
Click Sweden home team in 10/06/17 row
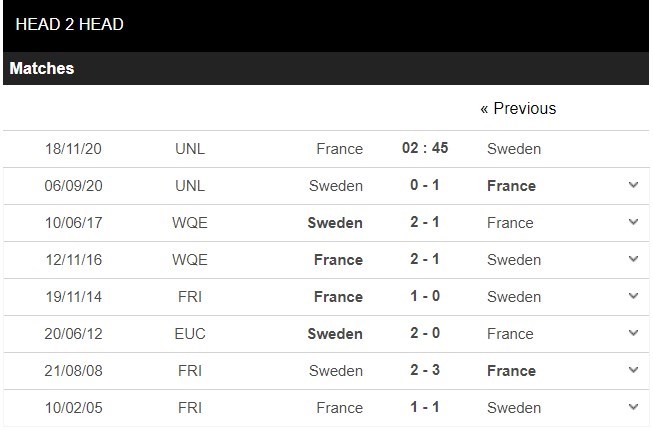(335, 223)
